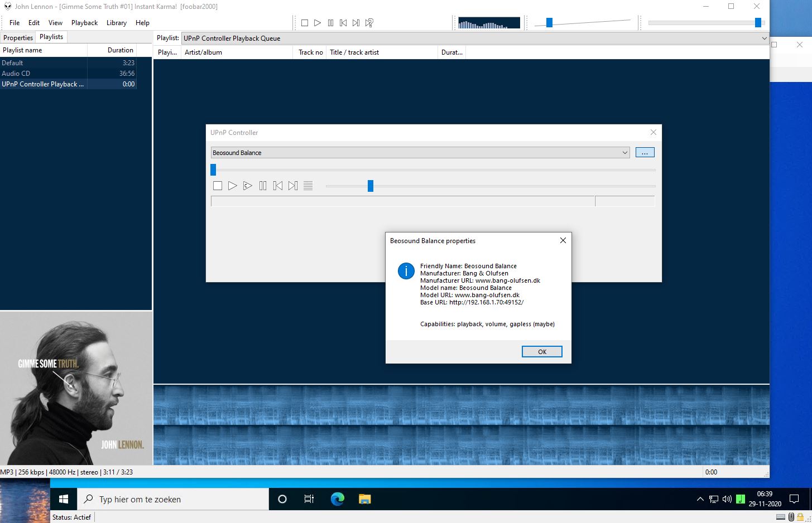
Task: Click the Windows search box on taskbar
Action: (x=173, y=499)
